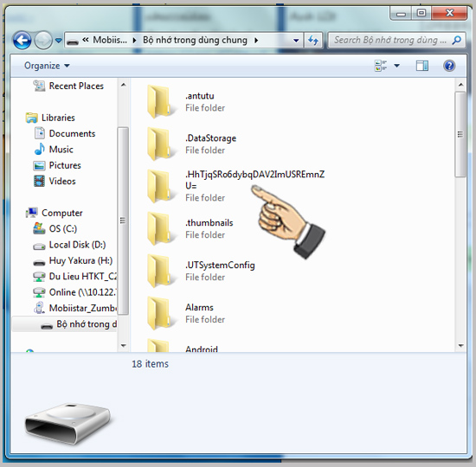Click the 18 items status text
Image resolution: width=476 pixels, height=467 pixels.
150,364
